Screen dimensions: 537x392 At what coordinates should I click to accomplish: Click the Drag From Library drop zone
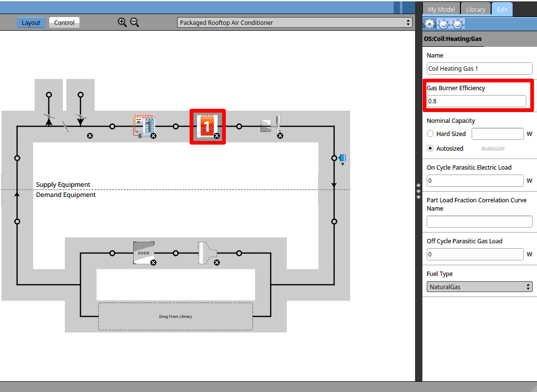coord(176,316)
